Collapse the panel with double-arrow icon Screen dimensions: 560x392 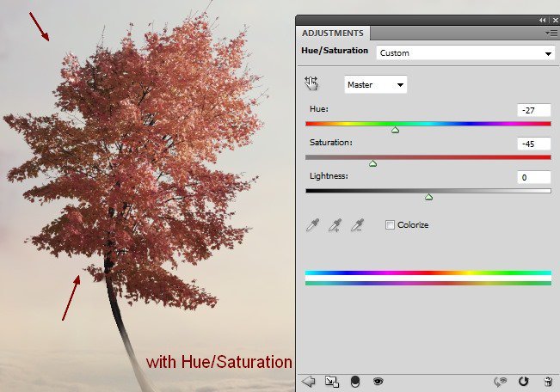pyautogui.click(x=543, y=20)
